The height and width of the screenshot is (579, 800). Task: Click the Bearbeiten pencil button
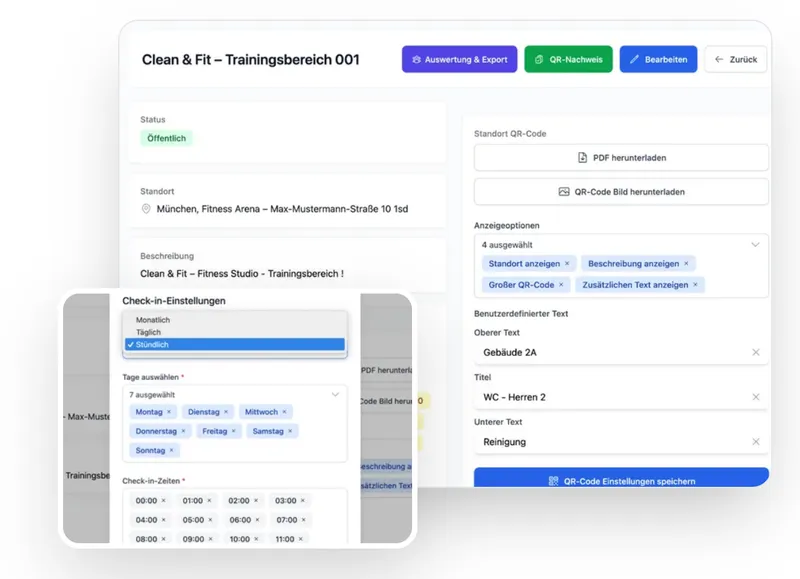(658, 60)
